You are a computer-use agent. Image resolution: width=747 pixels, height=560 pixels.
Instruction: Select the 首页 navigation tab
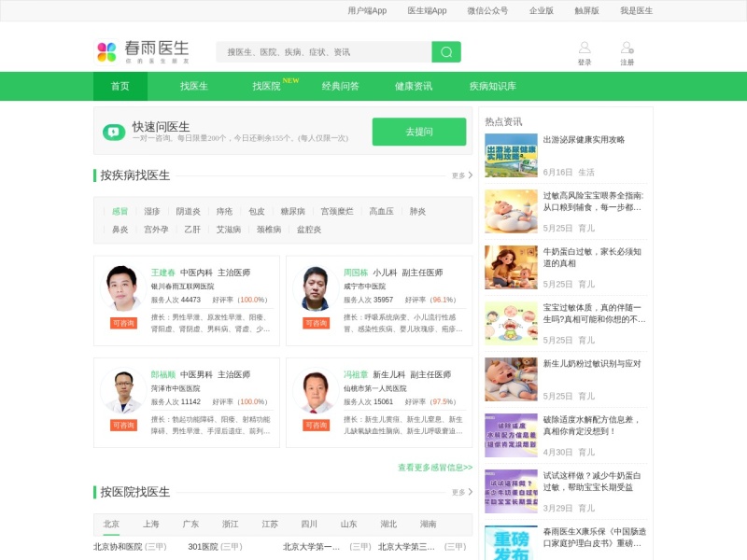pyautogui.click(x=120, y=86)
